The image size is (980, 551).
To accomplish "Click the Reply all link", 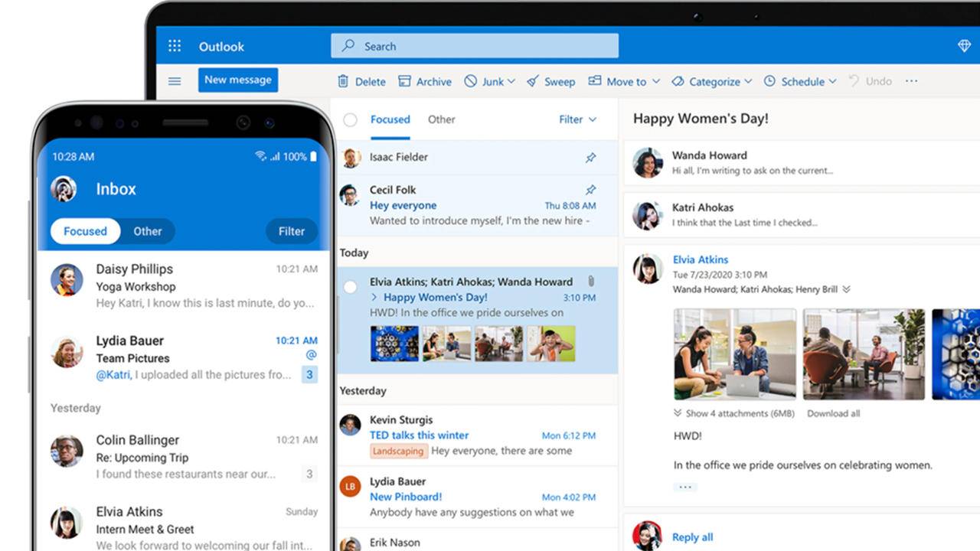I will pyautogui.click(x=692, y=536).
